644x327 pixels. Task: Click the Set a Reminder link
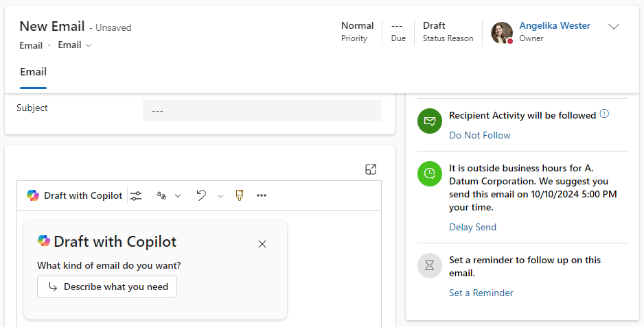(481, 293)
